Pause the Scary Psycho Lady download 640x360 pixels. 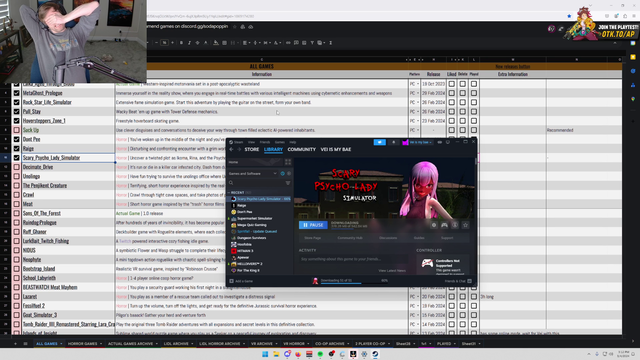tap(313, 225)
